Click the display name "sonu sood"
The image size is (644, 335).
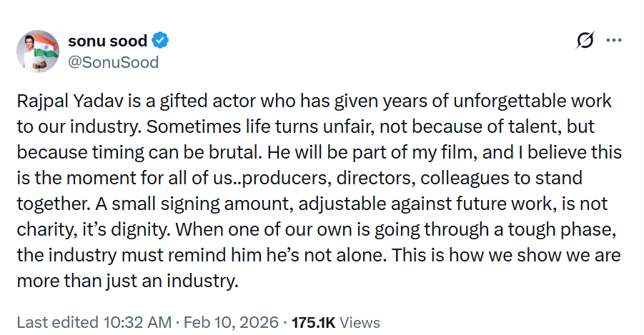click(x=107, y=41)
